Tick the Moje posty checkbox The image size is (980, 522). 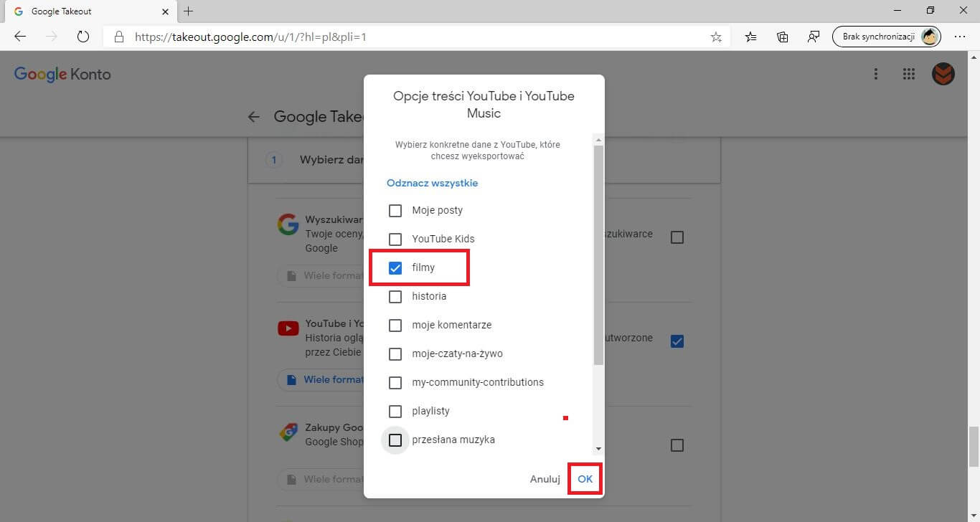pos(395,211)
